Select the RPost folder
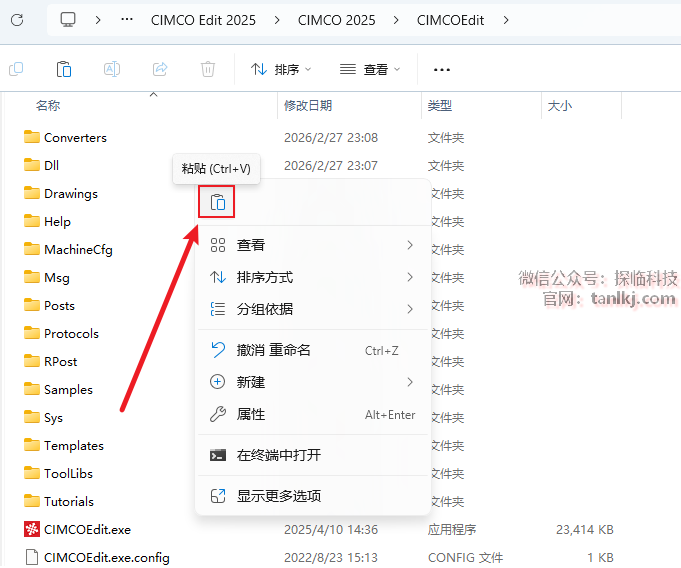The image size is (681, 568). coord(50,362)
